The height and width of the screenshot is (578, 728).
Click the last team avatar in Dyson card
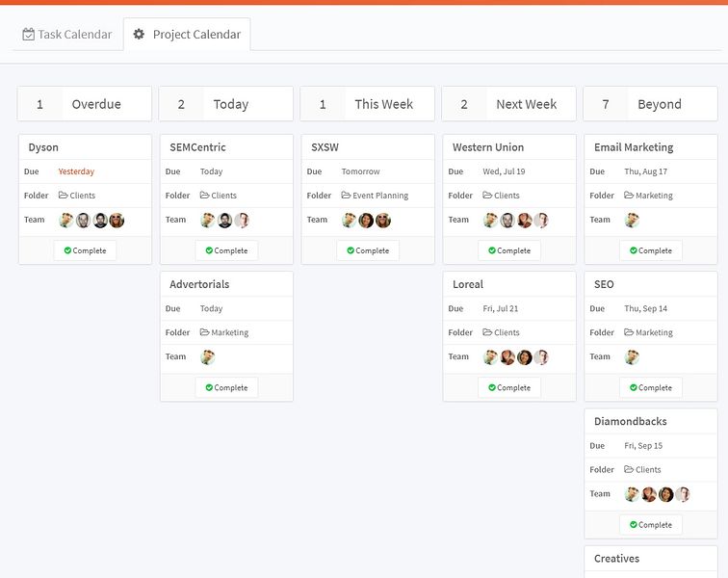click(x=117, y=221)
